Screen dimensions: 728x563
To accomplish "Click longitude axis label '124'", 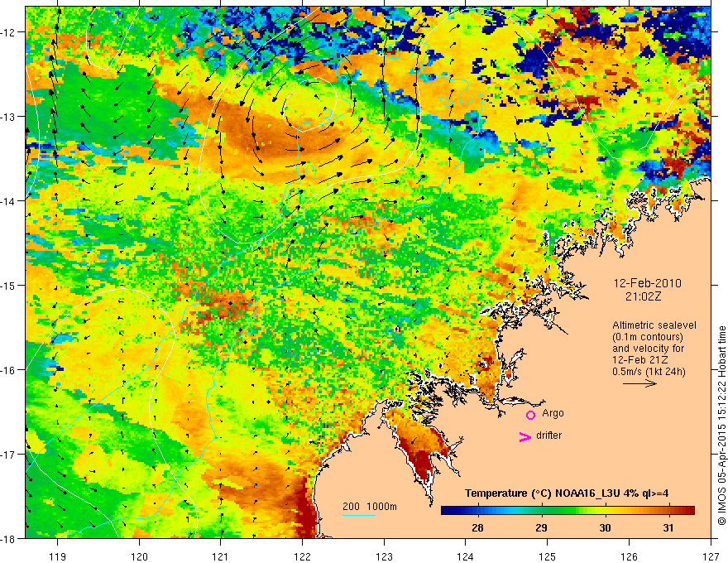I will pos(466,556).
